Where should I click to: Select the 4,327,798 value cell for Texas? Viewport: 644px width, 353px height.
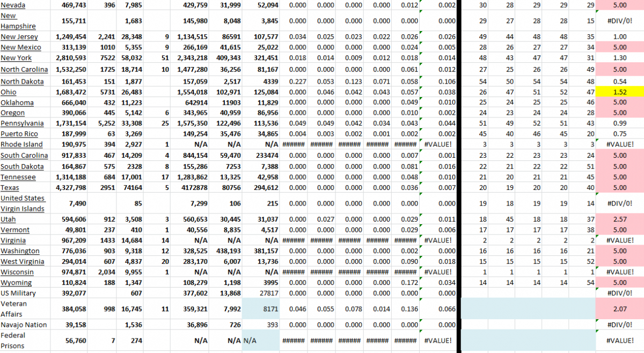tap(70, 187)
